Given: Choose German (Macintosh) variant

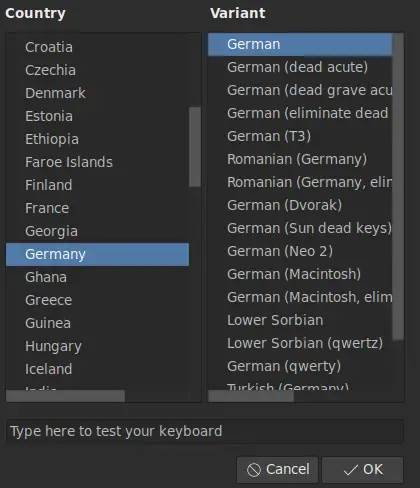Looking at the screenshot, I should coord(300,274).
